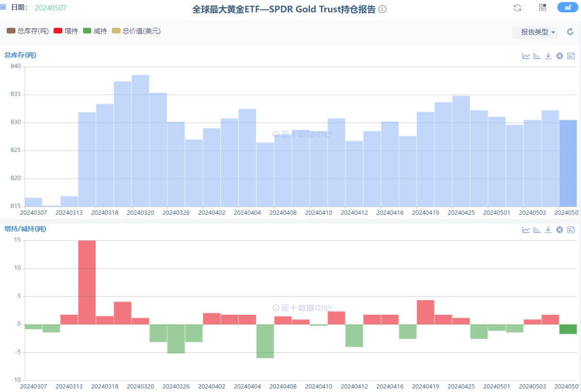This screenshot has width=581, height=392.
Task: Click the circled X icon on 总库存(吨) chart
Action: click(x=559, y=56)
